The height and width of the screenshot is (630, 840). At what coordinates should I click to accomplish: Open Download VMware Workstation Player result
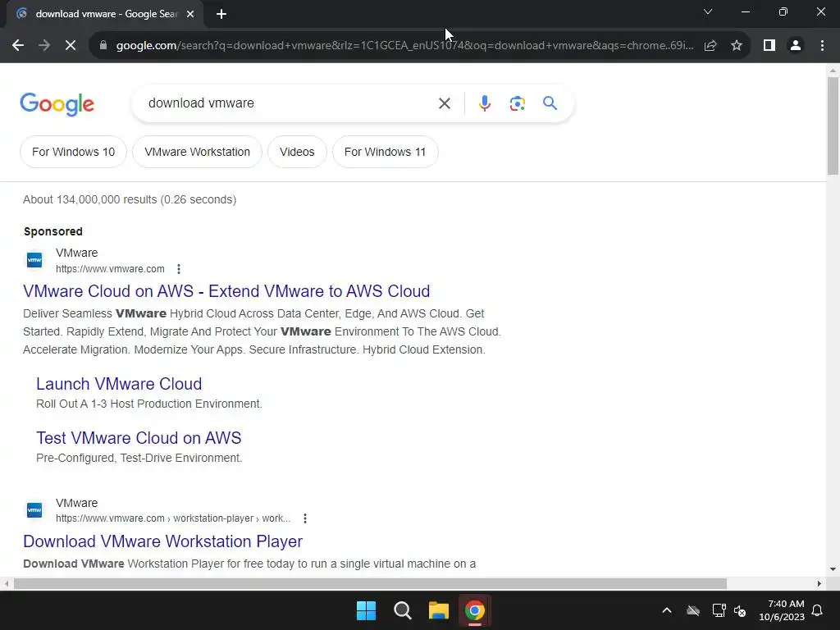[163, 541]
